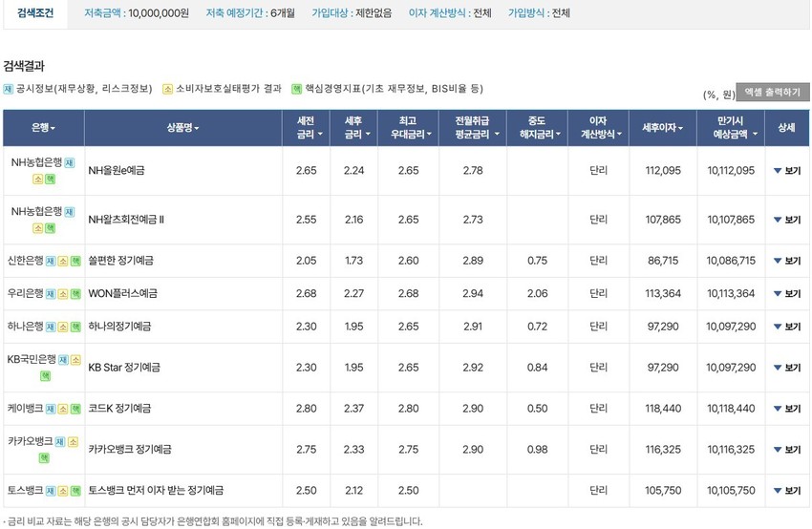Click 핵 icon next to 신한은행
The image size is (812, 529).
click(x=75, y=261)
